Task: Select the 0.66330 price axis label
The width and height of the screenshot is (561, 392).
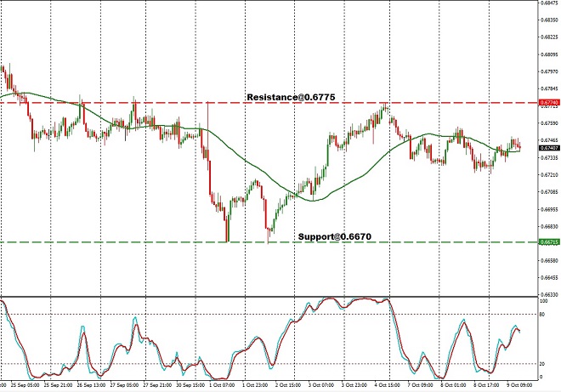Action: tap(550, 294)
